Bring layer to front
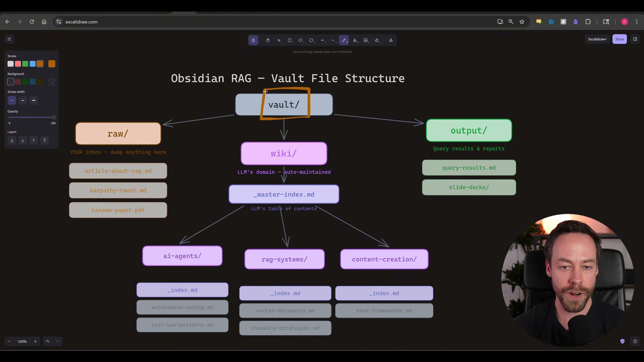The image size is (644, 362). coord(45,140)
